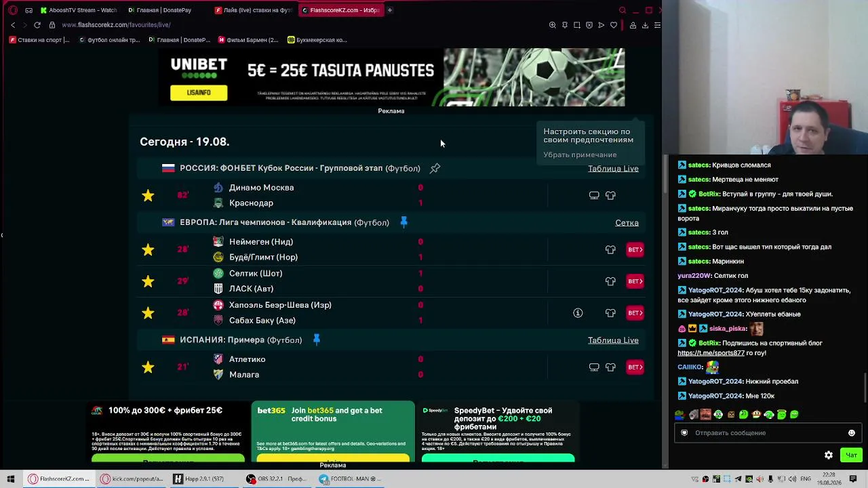The image size is (868, 488).
Task: Click BET button for Атлетико vs Малага
Action: point(635,367)
